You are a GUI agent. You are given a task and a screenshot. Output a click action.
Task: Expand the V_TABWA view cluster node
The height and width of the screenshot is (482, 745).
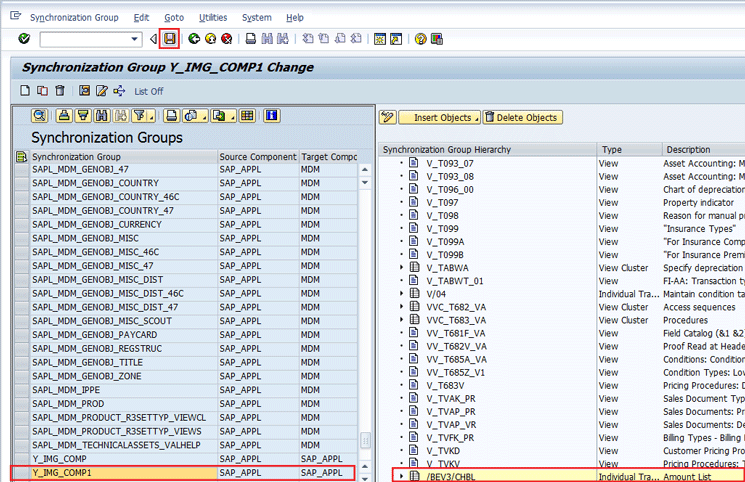click(x=402, y=268)
